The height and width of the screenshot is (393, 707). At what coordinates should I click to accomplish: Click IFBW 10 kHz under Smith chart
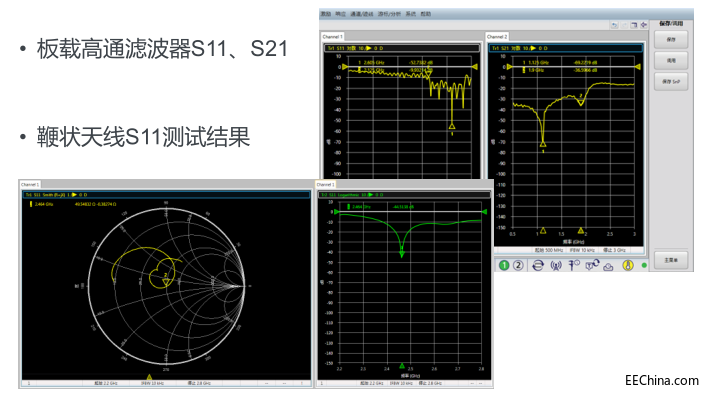click(152, 383)
